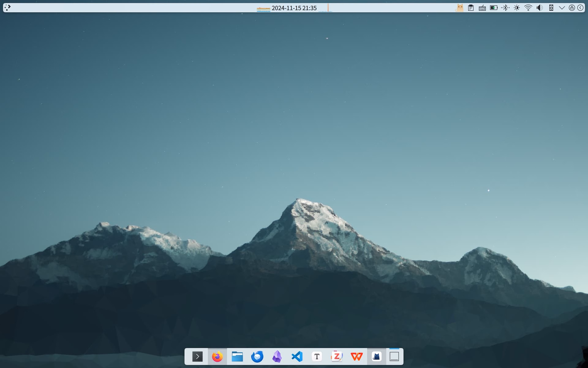Open the Wi-Fi networks popup
Viewport: 588px width, 368px height.
pos(528,8)
